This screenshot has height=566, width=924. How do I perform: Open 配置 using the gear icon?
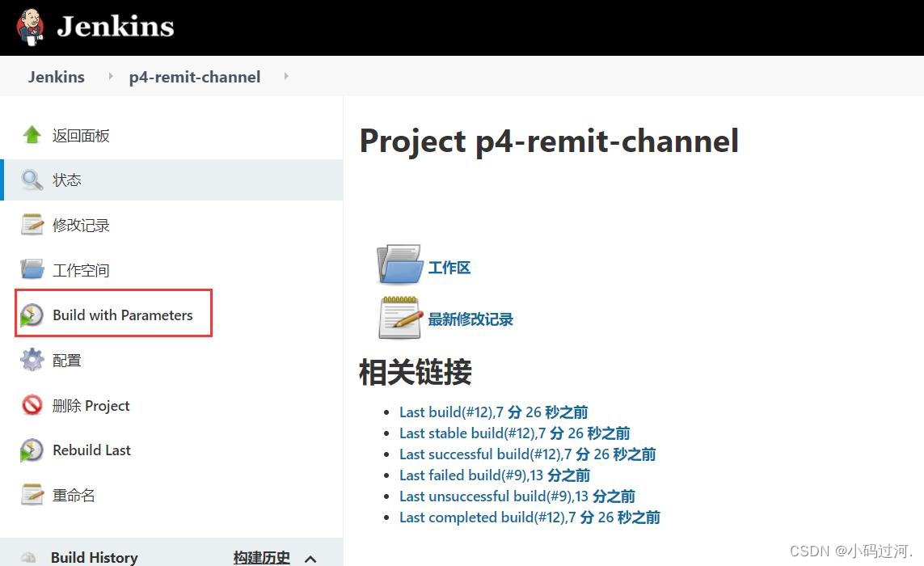[31, 359]
